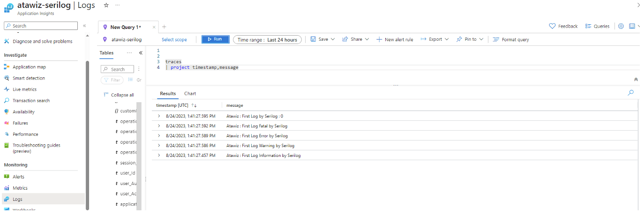Screen dimensions: 644x222
Task: Favorite the atawiz-serilog resource with the star
Action: [106, 5]
